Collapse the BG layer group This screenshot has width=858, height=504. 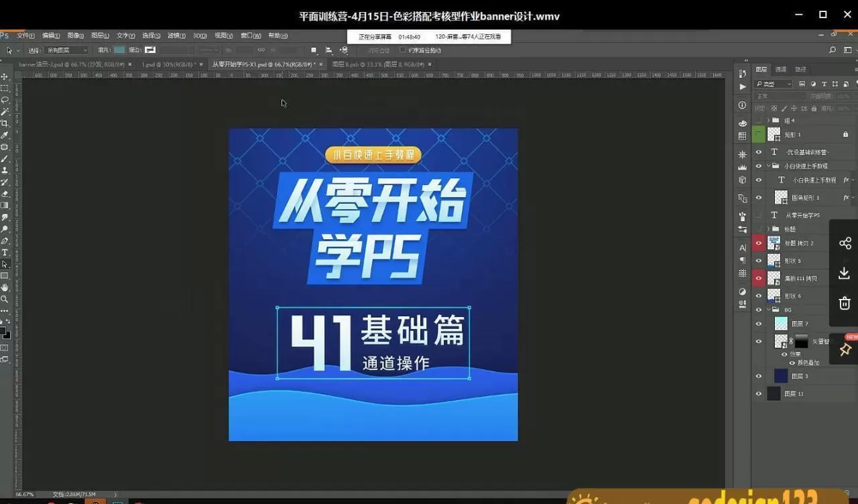768,310
